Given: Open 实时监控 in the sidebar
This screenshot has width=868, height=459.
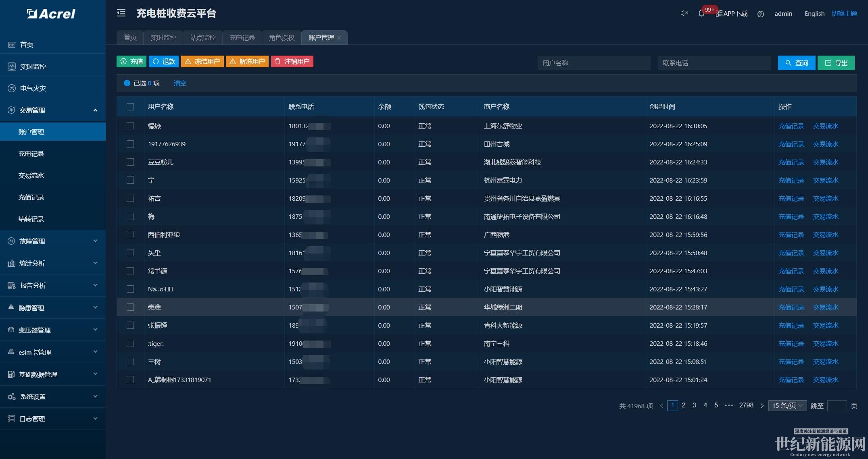Looking at the screenshot, I should point(33,66).
